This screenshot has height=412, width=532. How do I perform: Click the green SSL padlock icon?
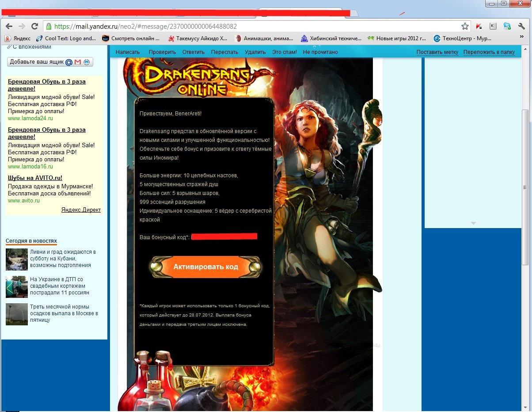(49, 26)
